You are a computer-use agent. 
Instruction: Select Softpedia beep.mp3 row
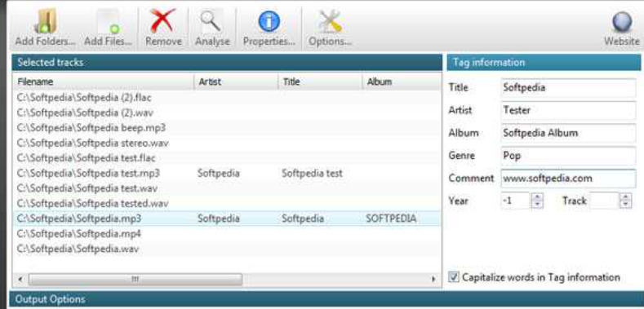[227, 128]
